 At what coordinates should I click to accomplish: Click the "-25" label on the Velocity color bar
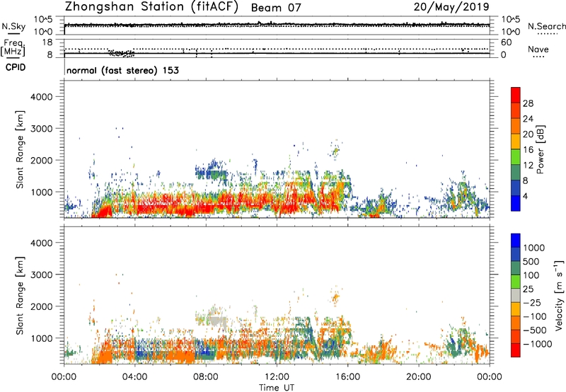click(532, 303)
